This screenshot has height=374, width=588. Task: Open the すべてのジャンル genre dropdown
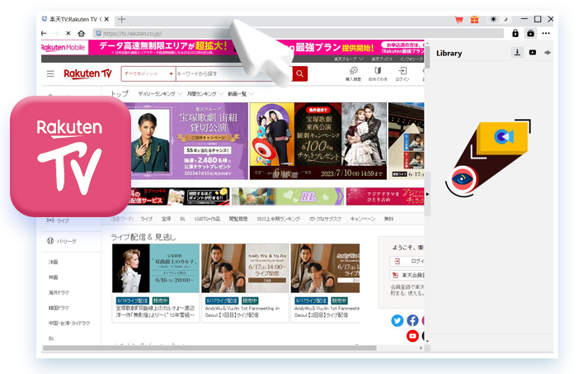click(148, 73)
